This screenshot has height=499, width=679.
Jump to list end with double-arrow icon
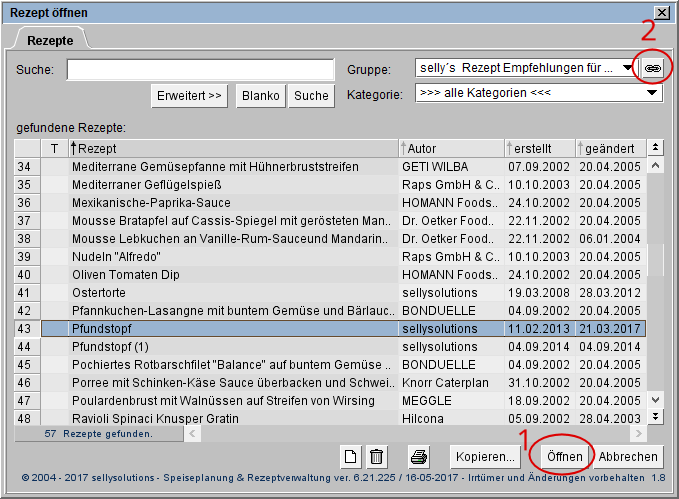click(x=655, y=416)
